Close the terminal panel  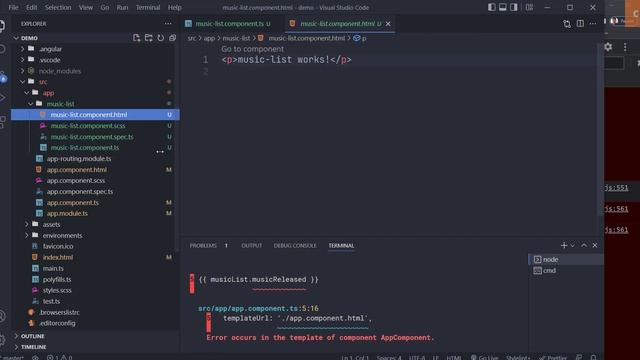point(595,245)
